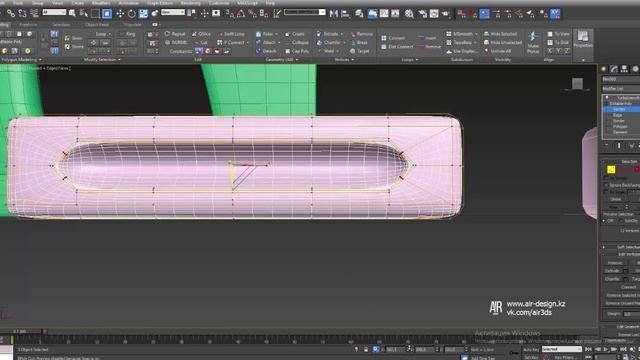Toggle Percent Snap in main toolbar
640x360 pixels.
point(253,14)
